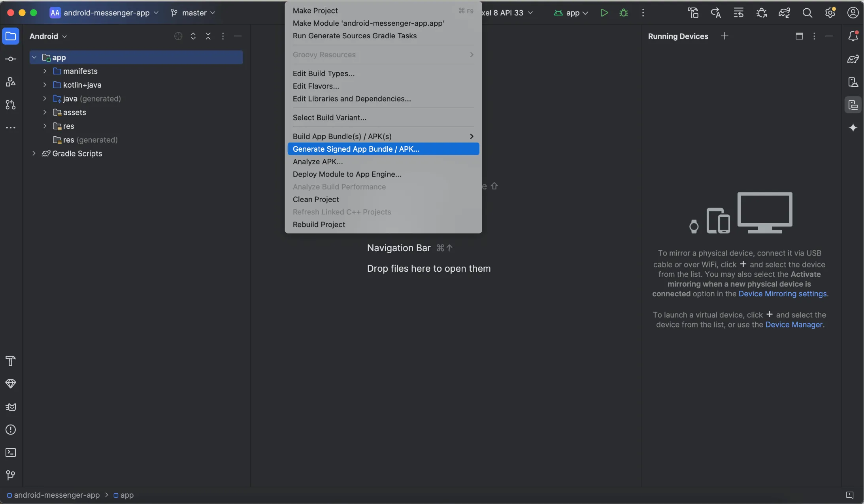Screen dimensions: 864x504
Task: Open the Problems tool window icon
Action: pyautogui.click(x=11, y=430)
